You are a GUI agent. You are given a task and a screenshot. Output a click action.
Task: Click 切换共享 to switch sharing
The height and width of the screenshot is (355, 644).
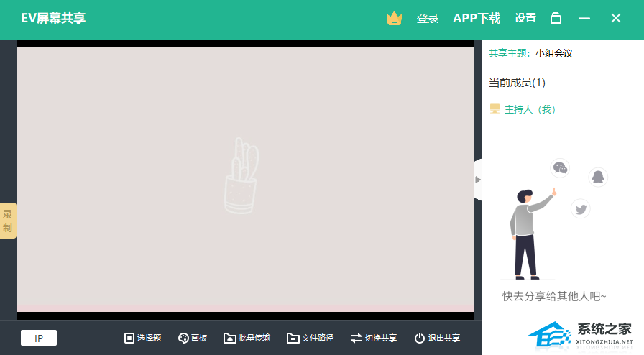click(x=373, y=338)
